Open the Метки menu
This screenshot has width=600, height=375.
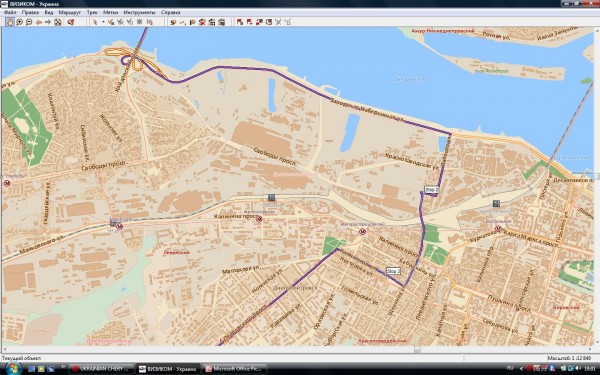tap(110, 12)
